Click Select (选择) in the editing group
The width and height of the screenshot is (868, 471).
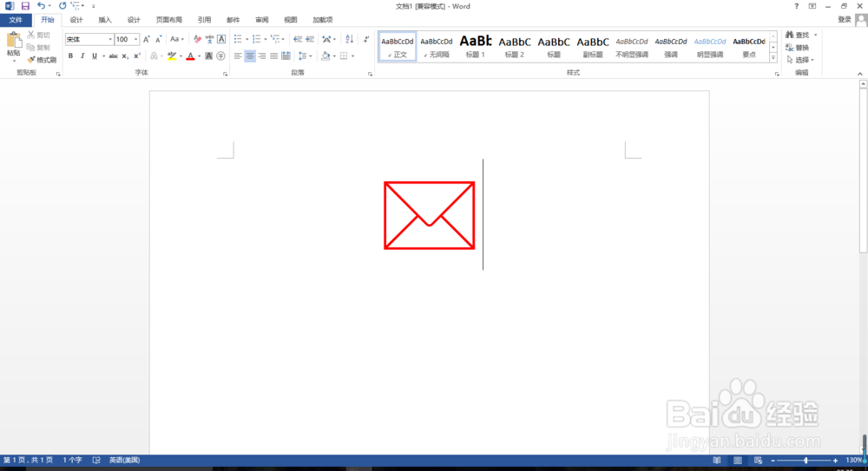(800, 60)
